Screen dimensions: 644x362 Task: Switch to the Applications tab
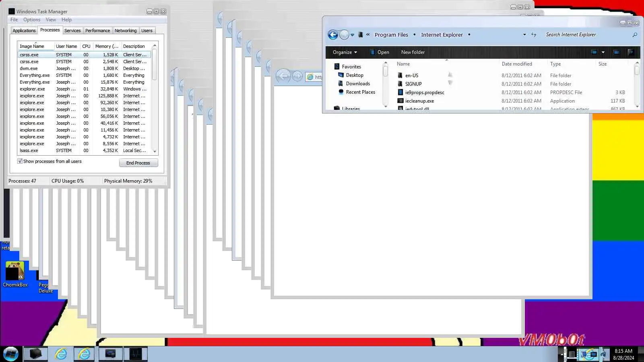click(x=24, y=31)
